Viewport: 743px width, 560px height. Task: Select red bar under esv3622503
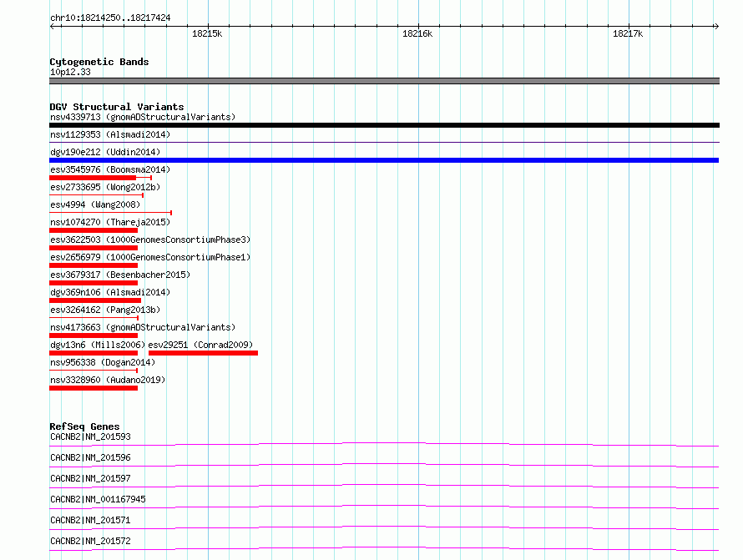pos(94,248)
